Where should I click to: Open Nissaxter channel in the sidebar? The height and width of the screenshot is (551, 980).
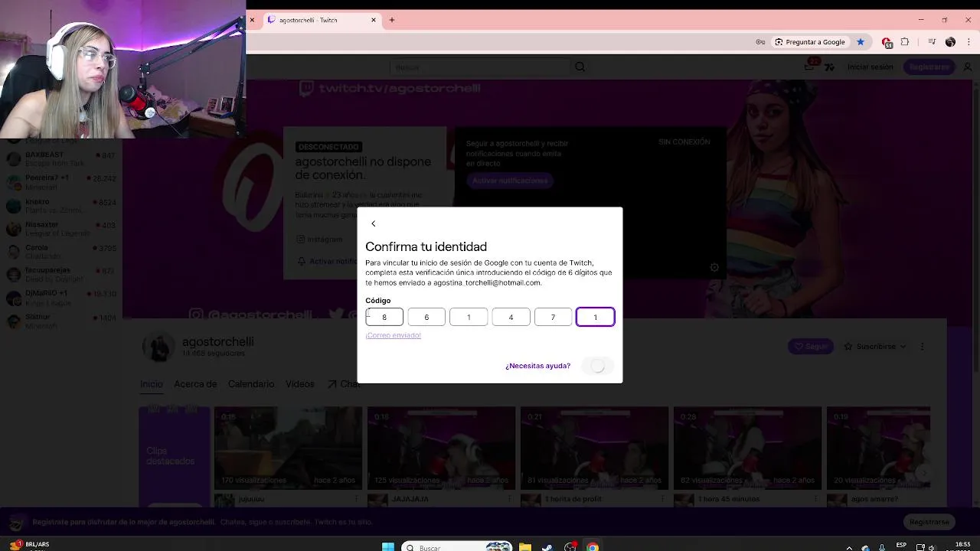(61, 229)
